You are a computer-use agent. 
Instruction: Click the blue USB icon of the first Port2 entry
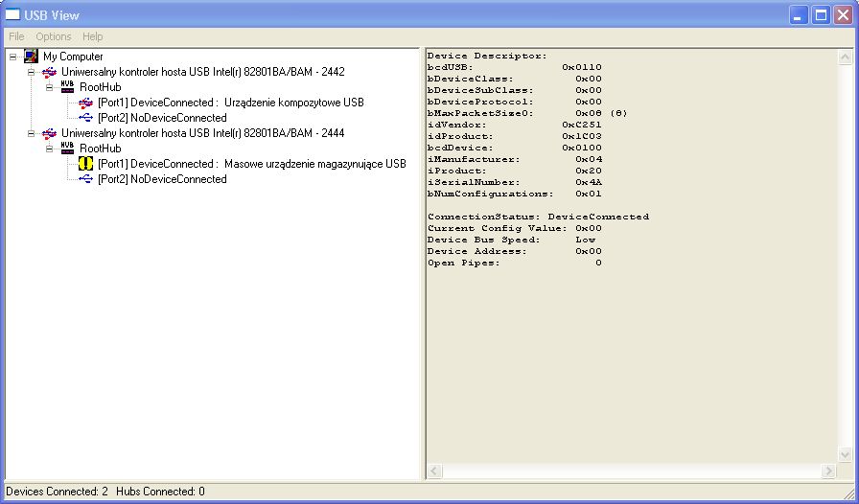point(85,117)
